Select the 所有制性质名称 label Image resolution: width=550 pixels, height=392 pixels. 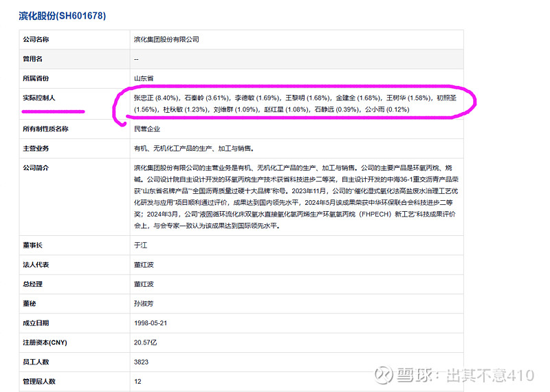45,129
